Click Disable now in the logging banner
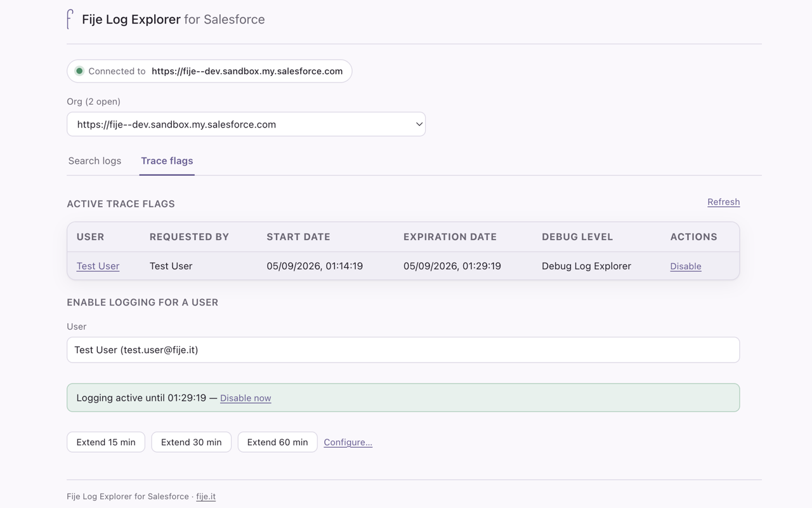This screenshot has width=812, height=508. [x=246, y=398]
